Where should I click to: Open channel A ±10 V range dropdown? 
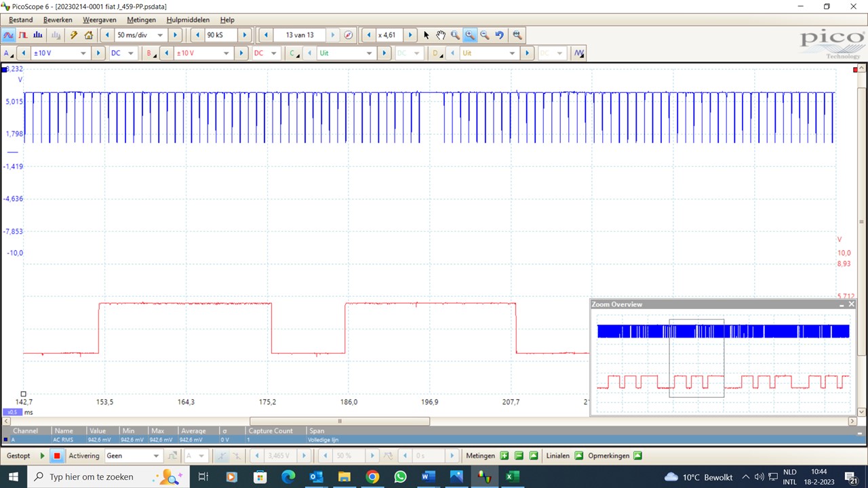pos(83,53)
